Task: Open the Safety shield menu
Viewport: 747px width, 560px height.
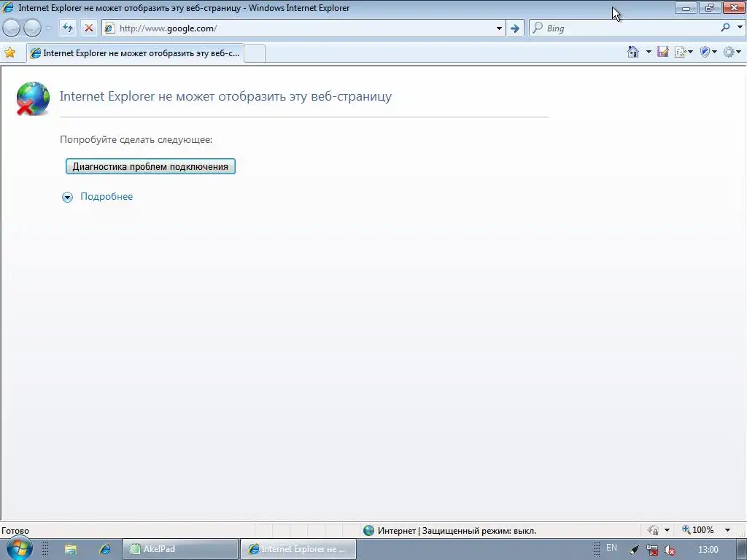Action: pos(708,52)
